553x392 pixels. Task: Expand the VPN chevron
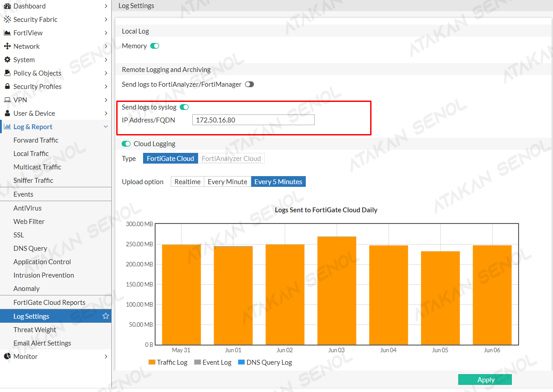(106, 100)
